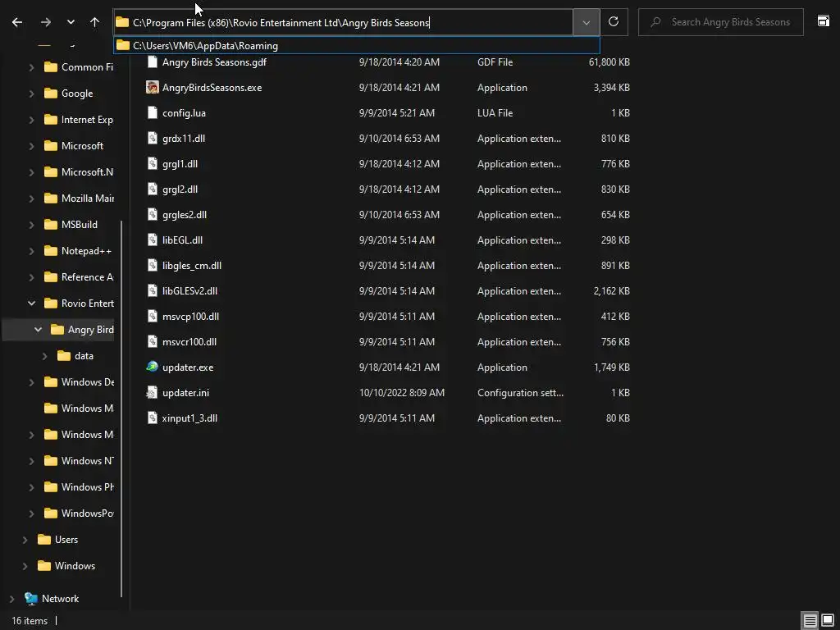This screenshot has width=840, height=630.
Task: Select the updater.exe application icon
Action: (x=152, y=367)
